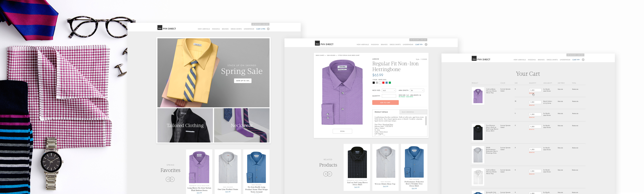Select Brands on the product page

coord(384,45)
